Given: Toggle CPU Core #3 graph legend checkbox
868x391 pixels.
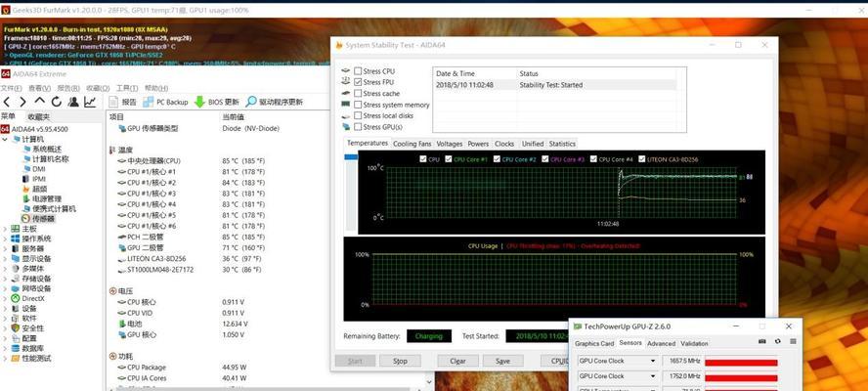Looking at the screenshot, I should (x=545, y=159).
